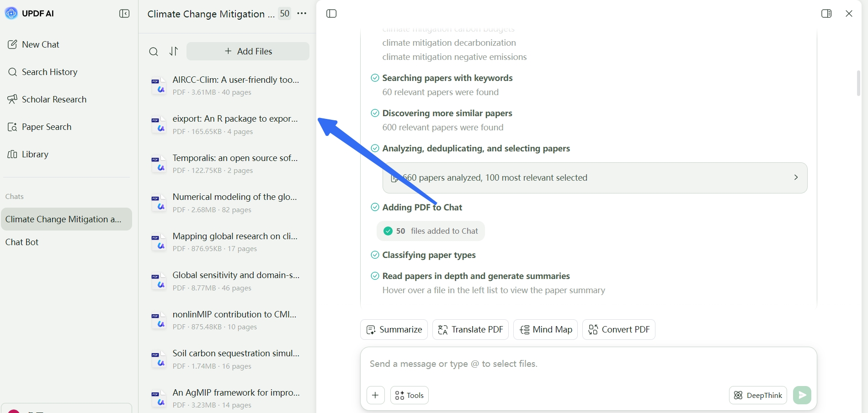Screen dimensions: 868x413
Task: Collapse the UPDF AI left sidebar
Action: tap(124, 14)
